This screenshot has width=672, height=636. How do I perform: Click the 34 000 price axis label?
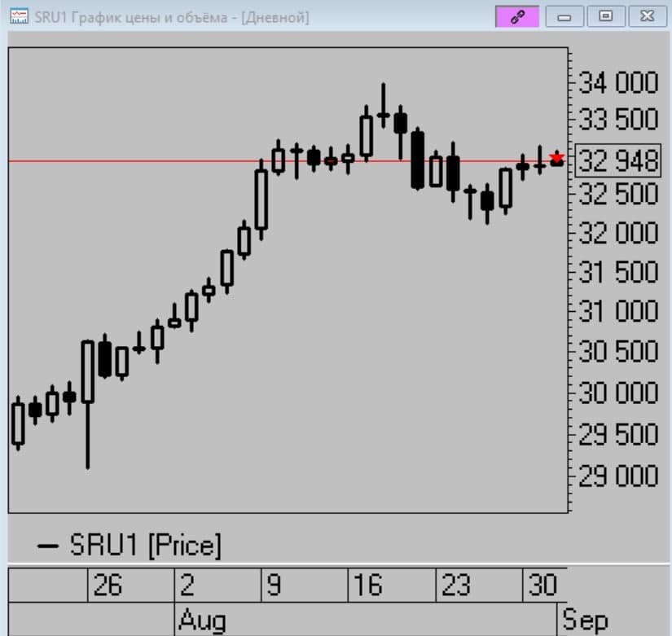618,83
